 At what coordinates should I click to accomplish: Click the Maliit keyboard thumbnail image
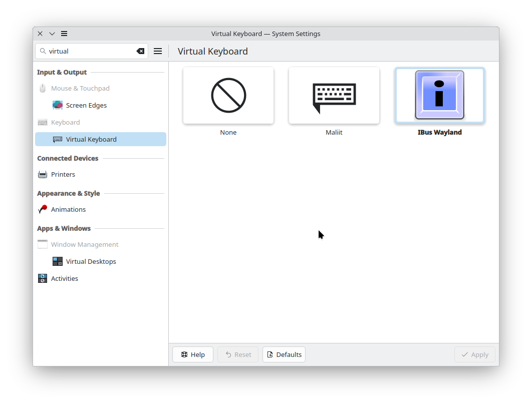(334, 95)
